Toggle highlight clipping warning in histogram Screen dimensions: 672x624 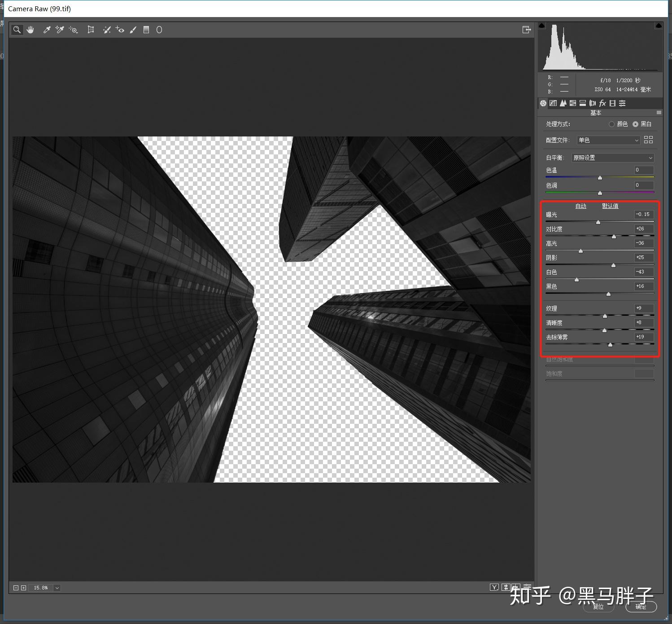pos(659,26)
